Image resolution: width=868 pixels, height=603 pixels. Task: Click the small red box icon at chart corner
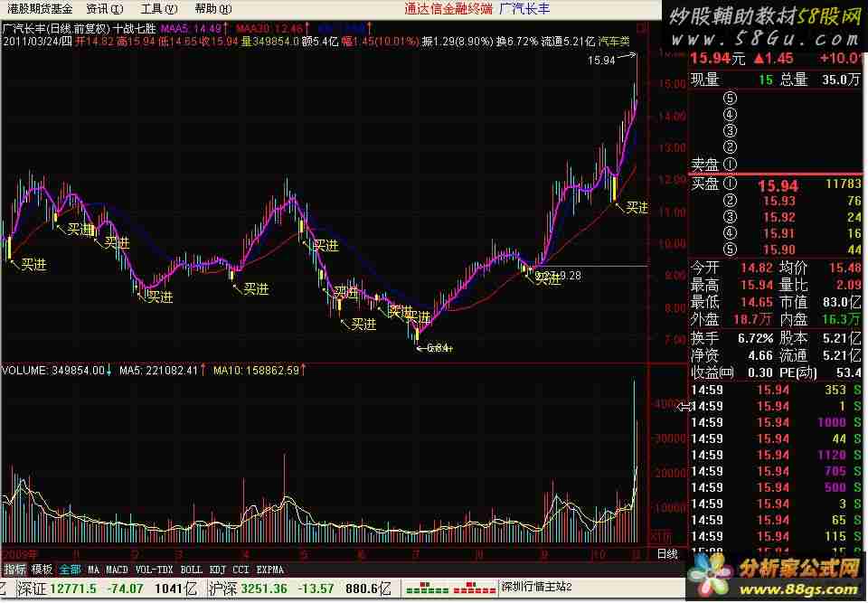642,28
